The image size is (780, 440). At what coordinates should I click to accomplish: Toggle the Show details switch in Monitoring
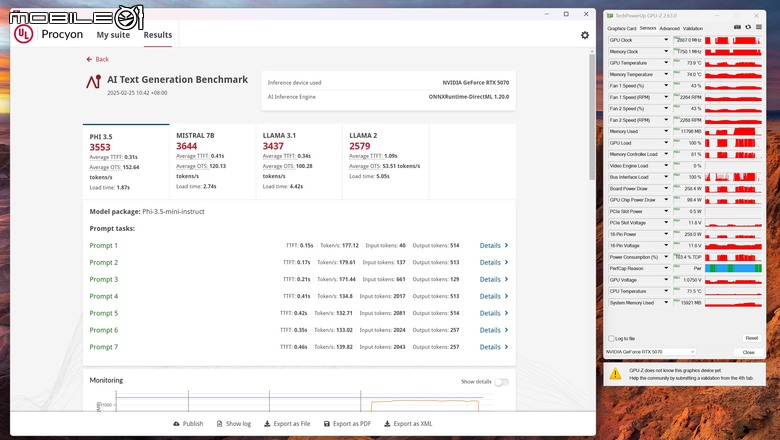[x=501, y=382]
